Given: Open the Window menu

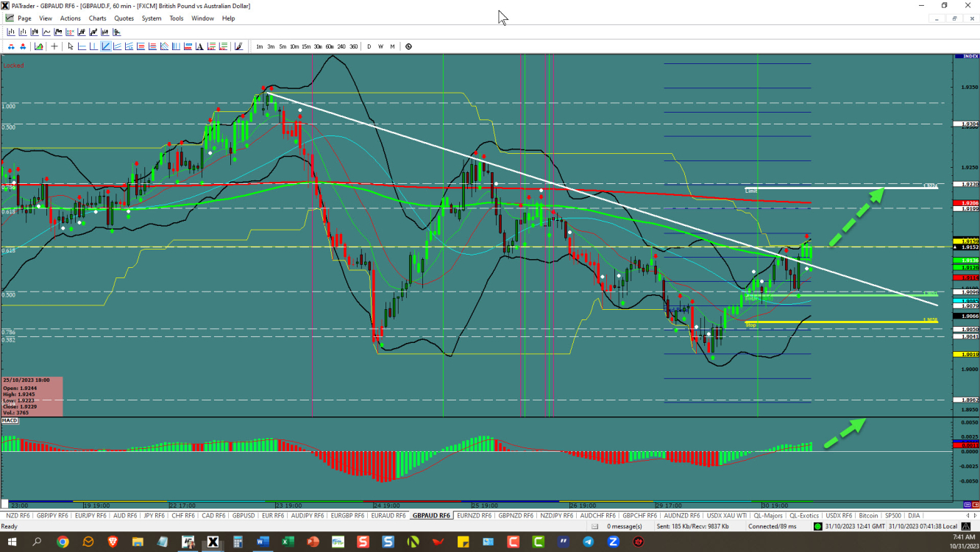Looking at the screenshot, I should pyautogui.click(x=202, y=18).
